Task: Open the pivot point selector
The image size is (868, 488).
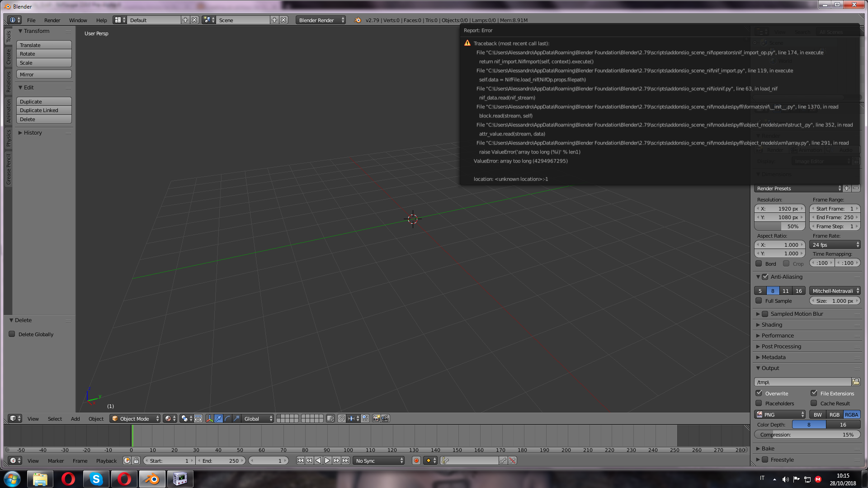Action: pos(186,418)
